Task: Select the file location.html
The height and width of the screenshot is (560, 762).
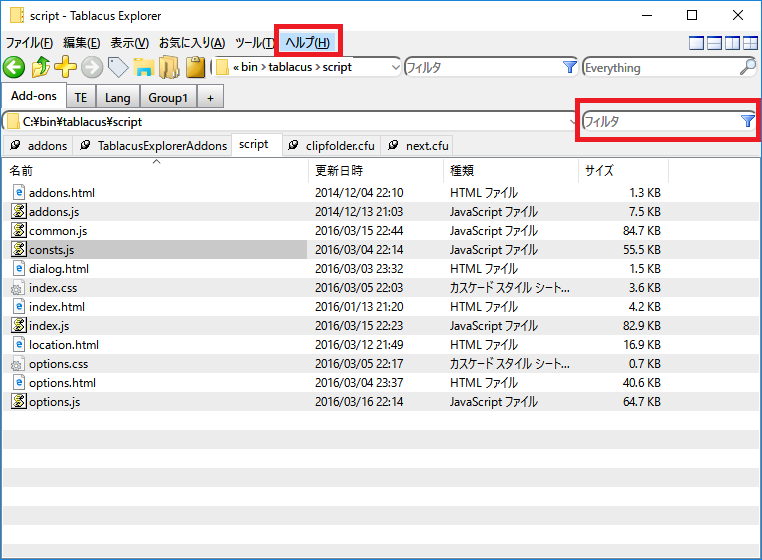Action: (63, 345)
